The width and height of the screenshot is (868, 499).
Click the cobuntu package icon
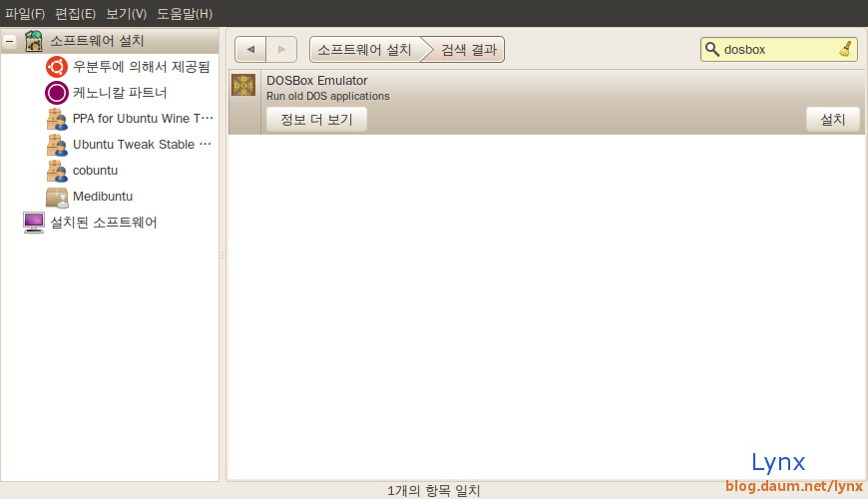57,171
